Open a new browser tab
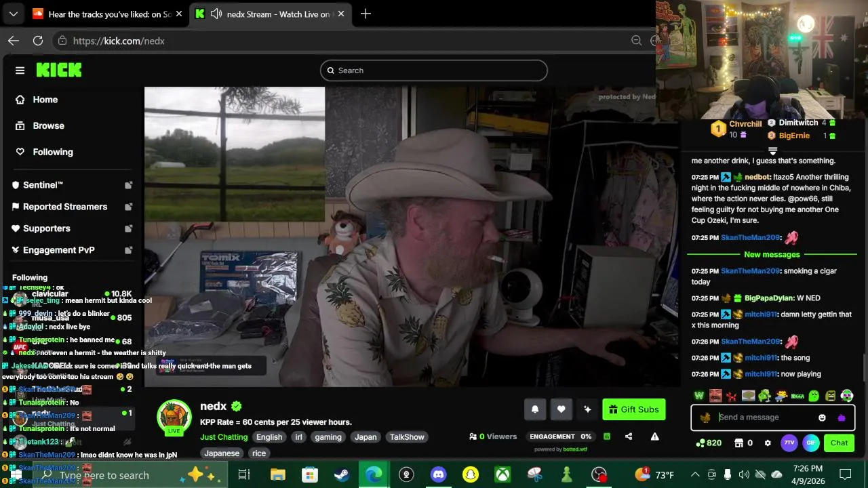The height and width of the screenshot is (488, 868). [366, 14]
